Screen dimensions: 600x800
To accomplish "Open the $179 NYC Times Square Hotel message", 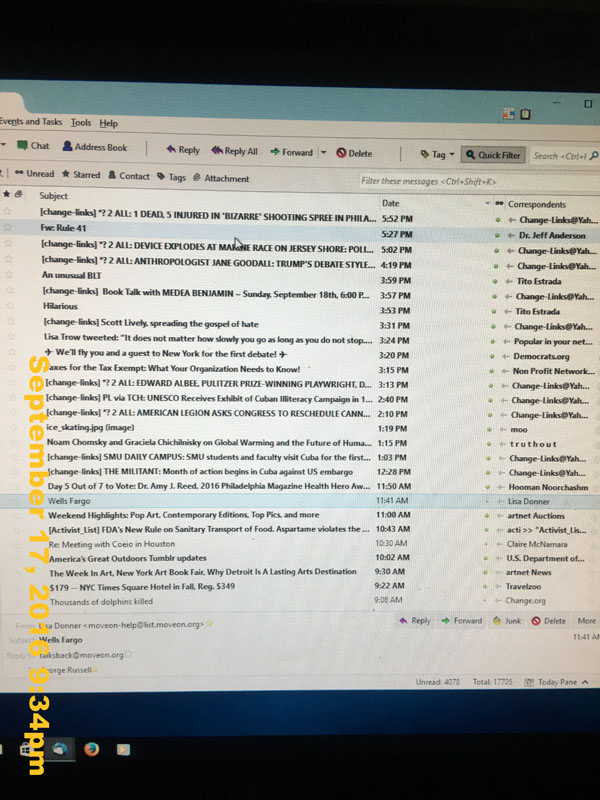I will (142, 586).
